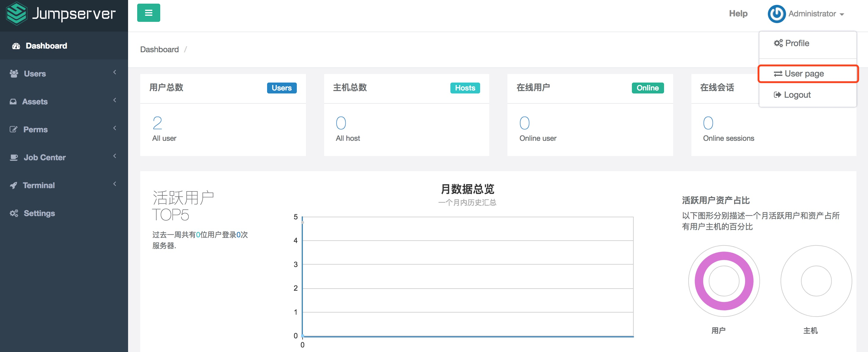Expand the Job Center sidebar chevron
The height and width of the screenshot is (352, 868).
coord(114,156)
